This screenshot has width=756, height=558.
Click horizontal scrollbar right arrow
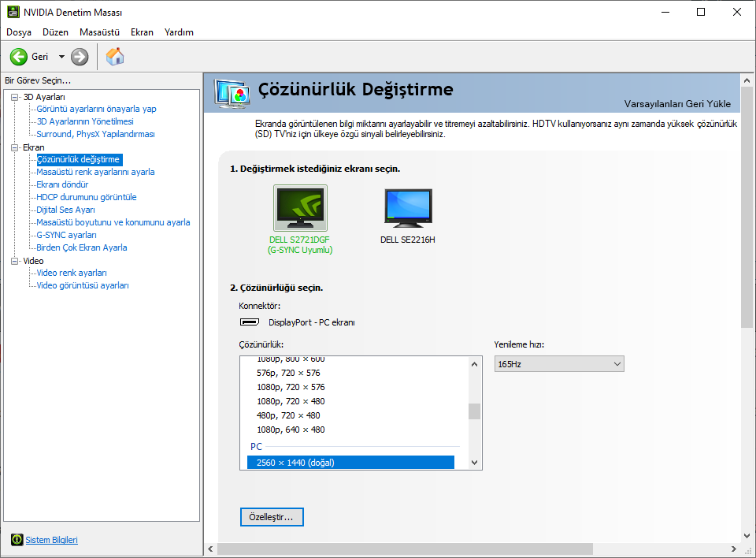pyautogui.click(x=734, y=549)
